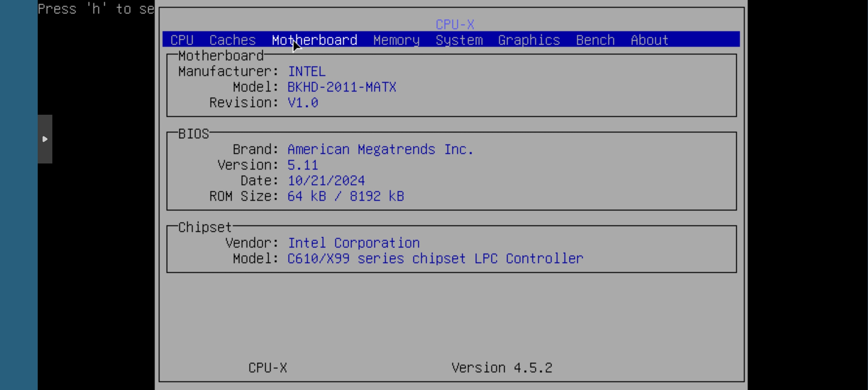This screenshot has height=390, width=868.
Task: Switch to the CPU tab
Action: click(182, 40)
